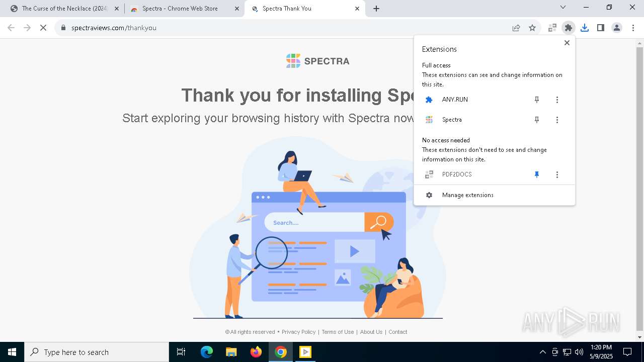Launch Firefox from taskbar
This screenshot has height=362, width=644.
(256, 352)
